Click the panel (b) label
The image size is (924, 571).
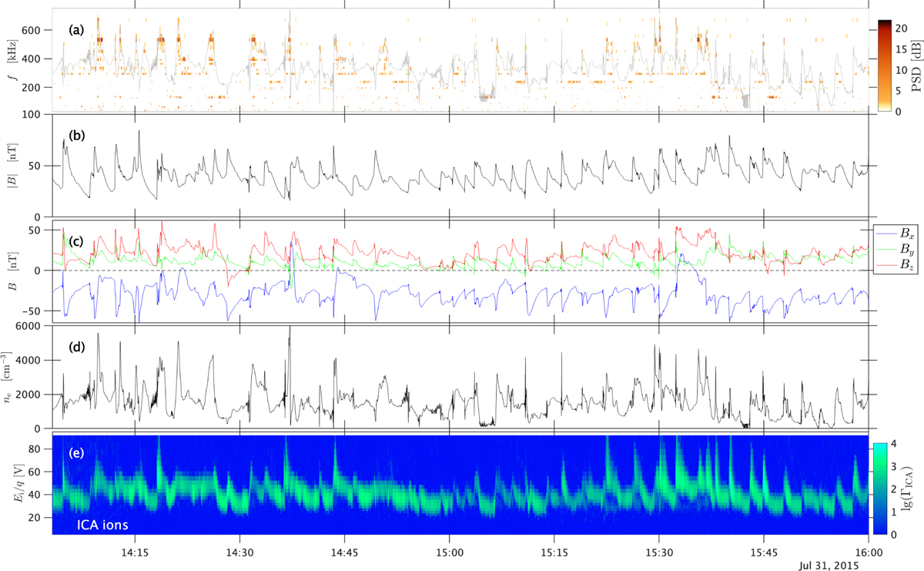tap(76, 136)
